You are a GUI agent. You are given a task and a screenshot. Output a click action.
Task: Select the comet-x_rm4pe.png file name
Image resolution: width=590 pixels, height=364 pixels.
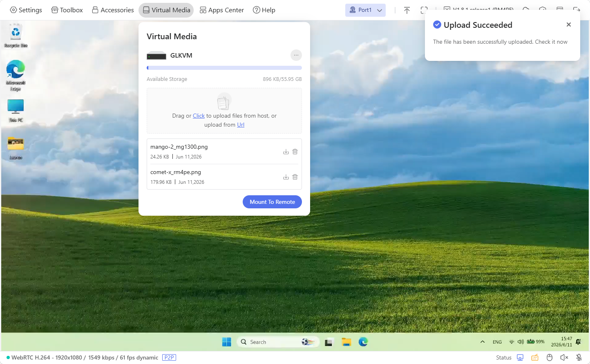[176, 172]
